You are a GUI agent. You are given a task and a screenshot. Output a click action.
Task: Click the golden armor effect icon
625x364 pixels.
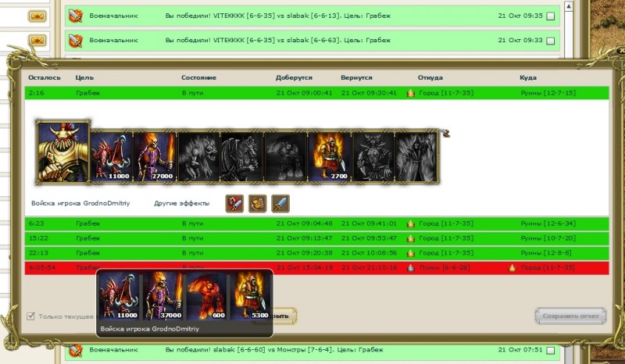click(x=257, y=204)
